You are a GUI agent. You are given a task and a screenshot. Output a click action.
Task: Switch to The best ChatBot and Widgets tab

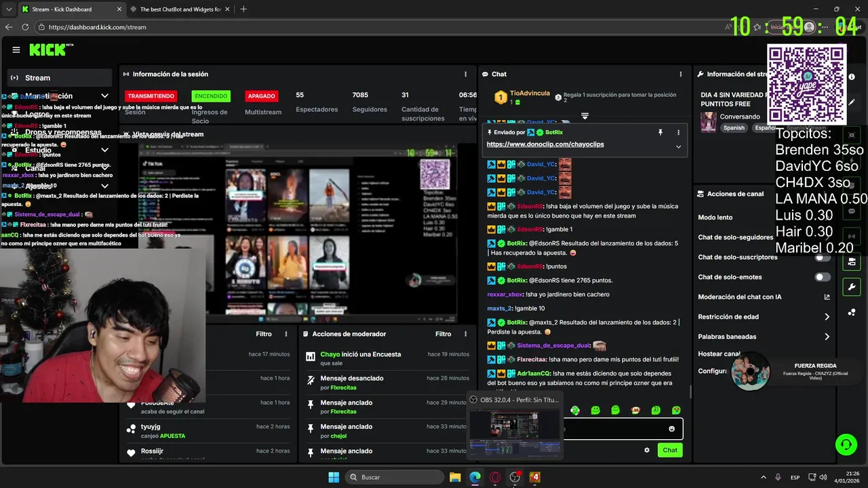[180, 9]
